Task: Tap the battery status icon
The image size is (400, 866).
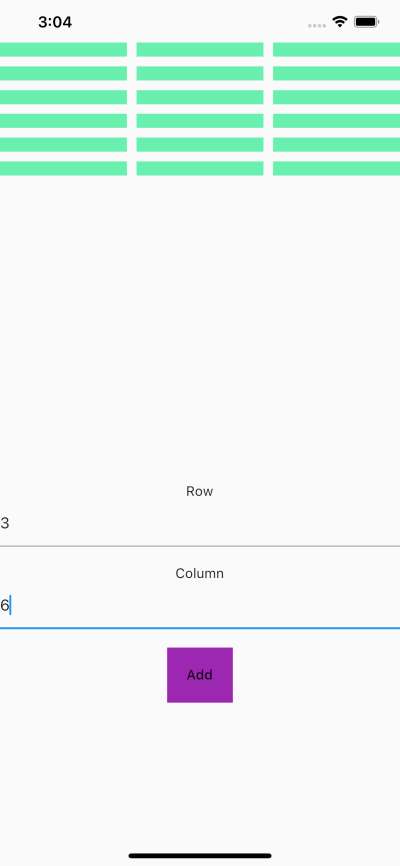Action: point(366,22)
